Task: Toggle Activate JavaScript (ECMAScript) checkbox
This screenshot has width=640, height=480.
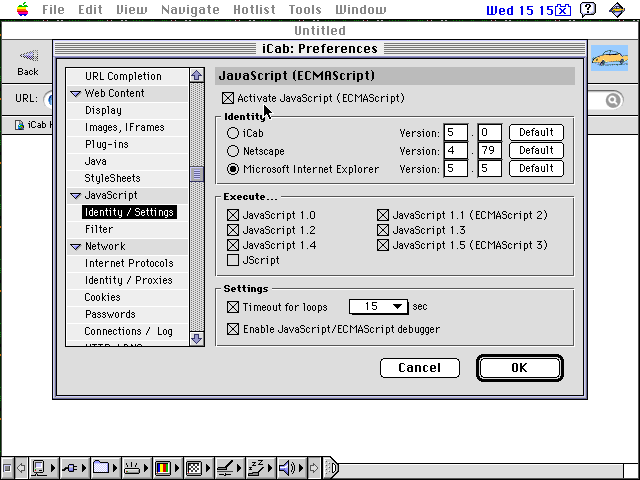Action: pyautogui.click(x=228, y=98)
